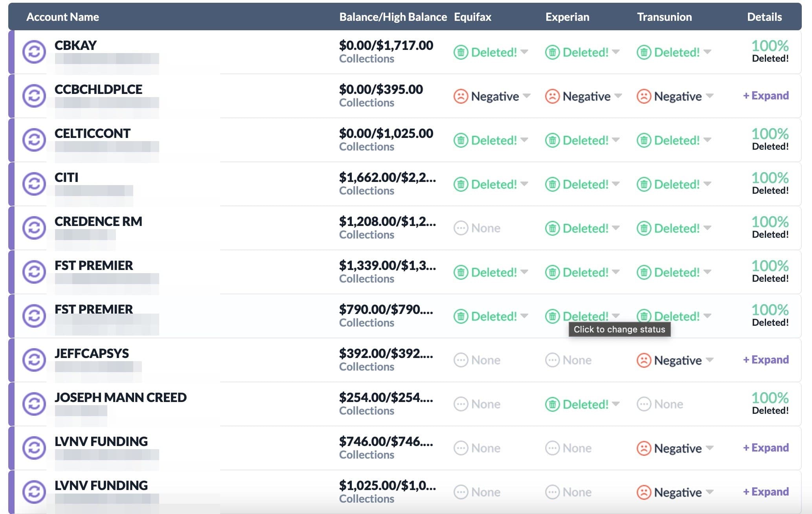Click the sync icon for CREDENCE RM
812x514 pixels.
click(x=34, y=228)
